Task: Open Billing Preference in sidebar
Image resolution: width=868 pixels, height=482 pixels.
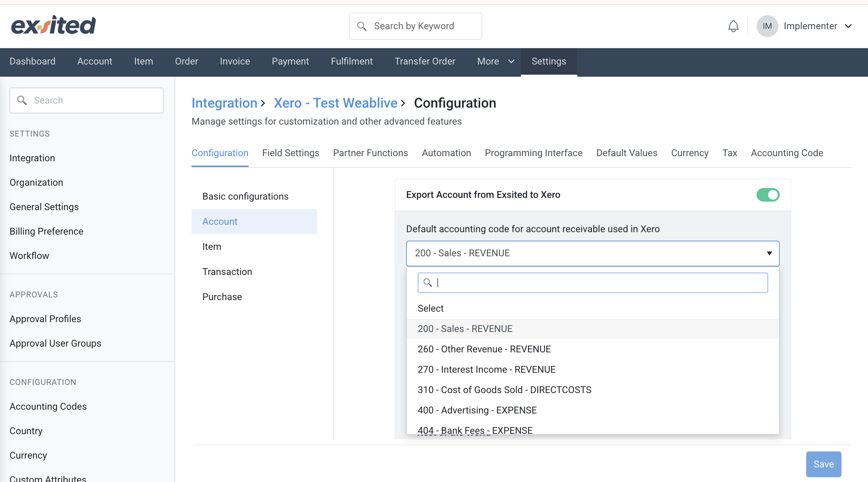Action: [x=47, y=231]
